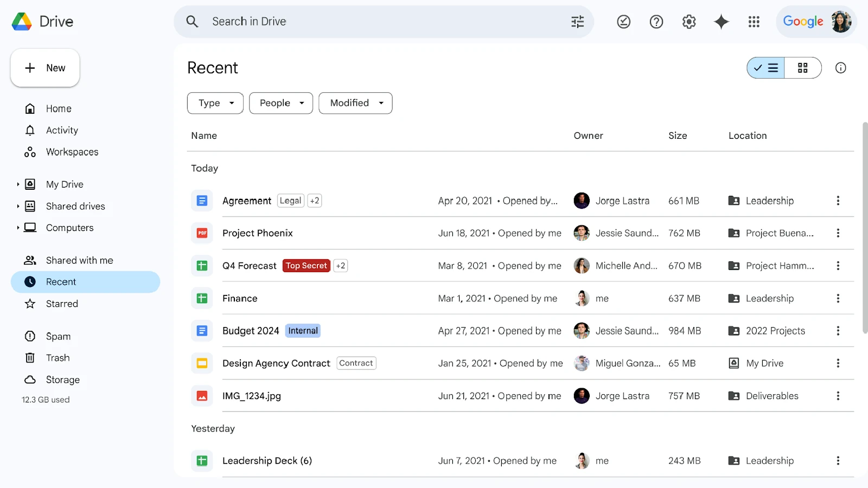Open the Starred section
Screen dimensions: 868x488
(x=62, y=304)
